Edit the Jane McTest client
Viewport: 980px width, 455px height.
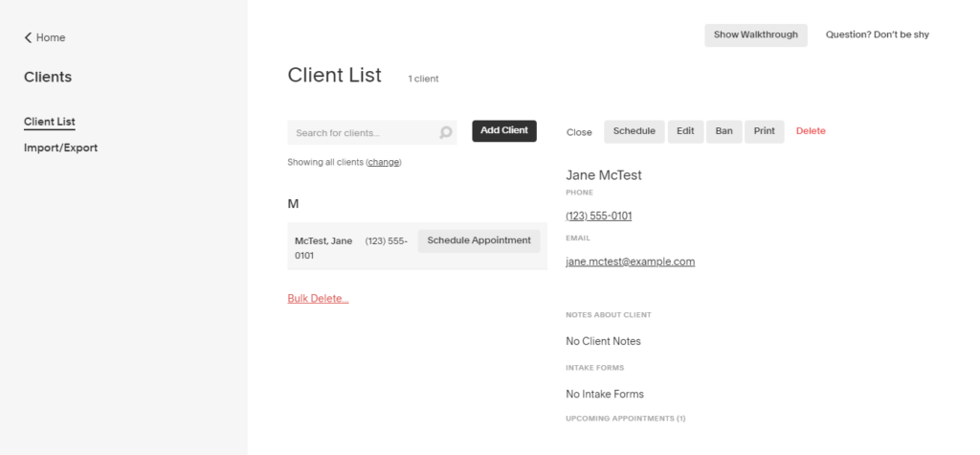pyautogui.click(x=685, y=131)
